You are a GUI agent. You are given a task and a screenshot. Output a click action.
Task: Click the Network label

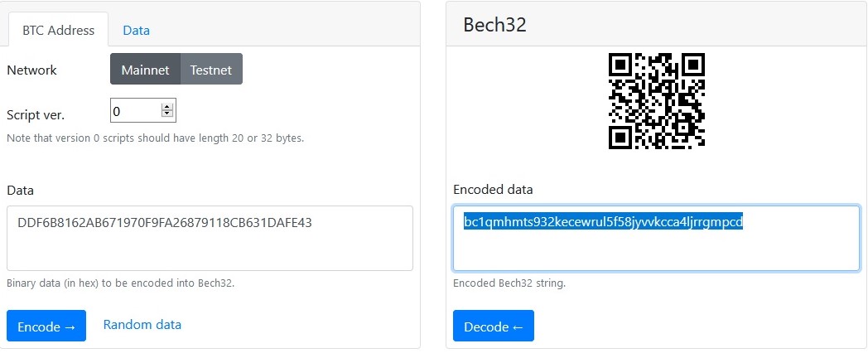point(32,70)
